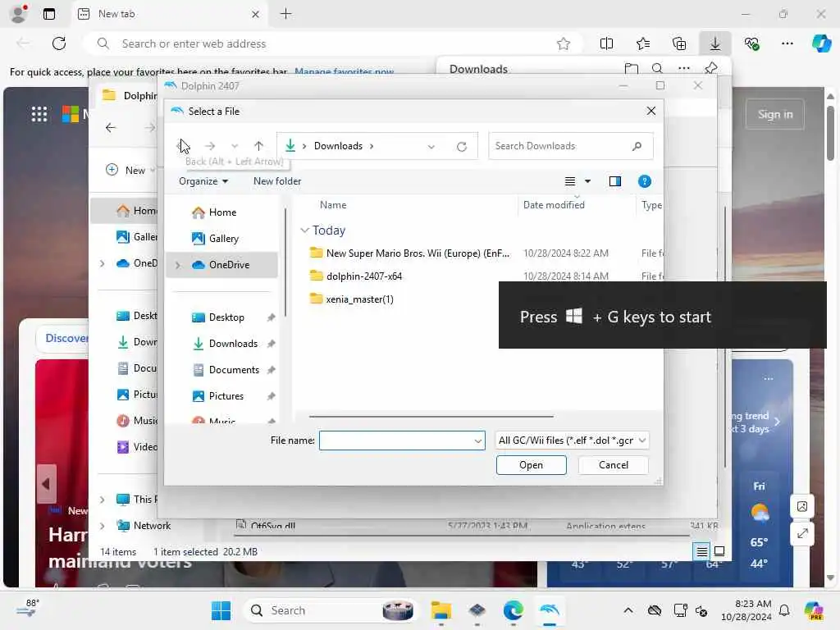Pin the Downloads panel
Viewport: 840px width, 630px height.
click(x=711, y=69)
